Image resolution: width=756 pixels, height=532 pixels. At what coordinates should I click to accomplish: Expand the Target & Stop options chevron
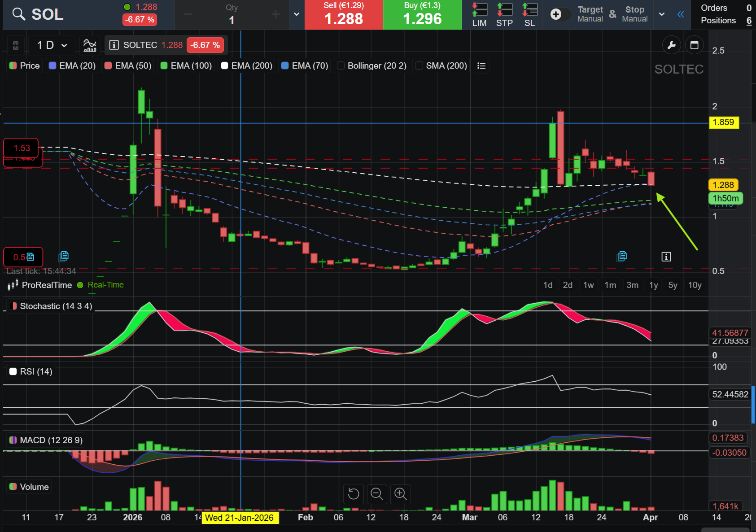pyautogui.click(x=661, y=14)
